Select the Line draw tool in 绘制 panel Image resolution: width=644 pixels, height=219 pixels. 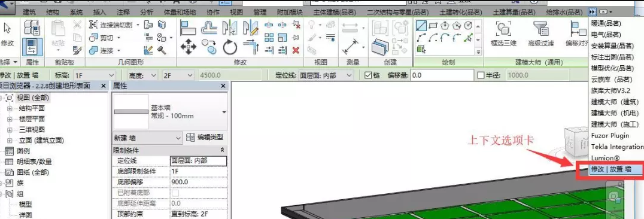tap(421, 26)
